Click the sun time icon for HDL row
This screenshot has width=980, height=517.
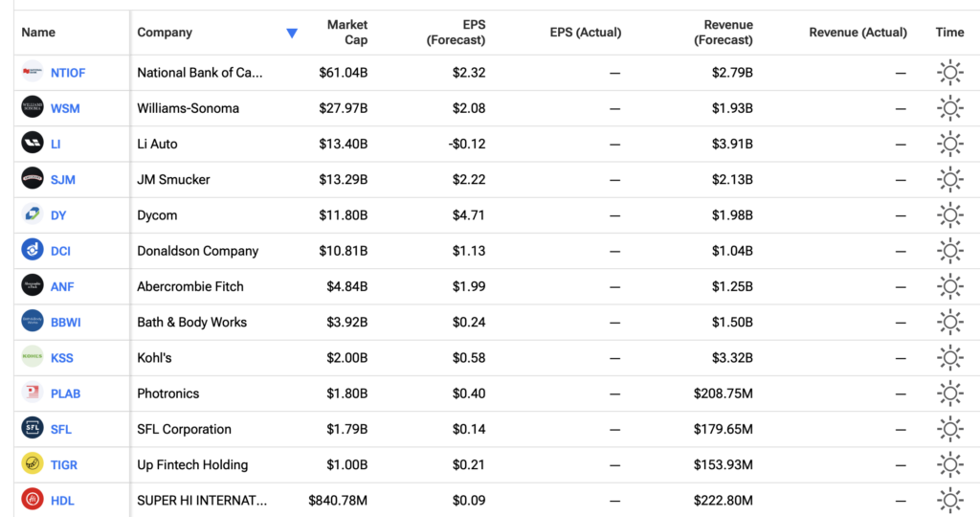point(950,500)
